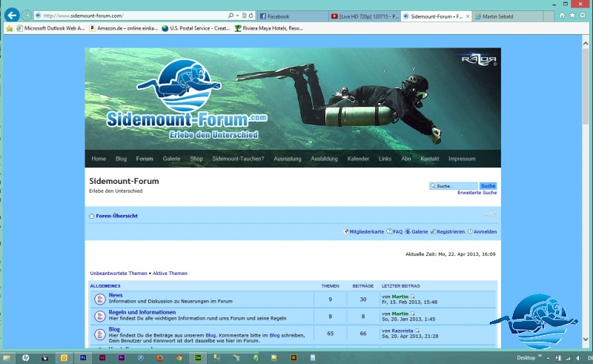Open Galerie in the navigation bar
The image size is (593, 364).
pyautogui.click(x=171, y=159)
